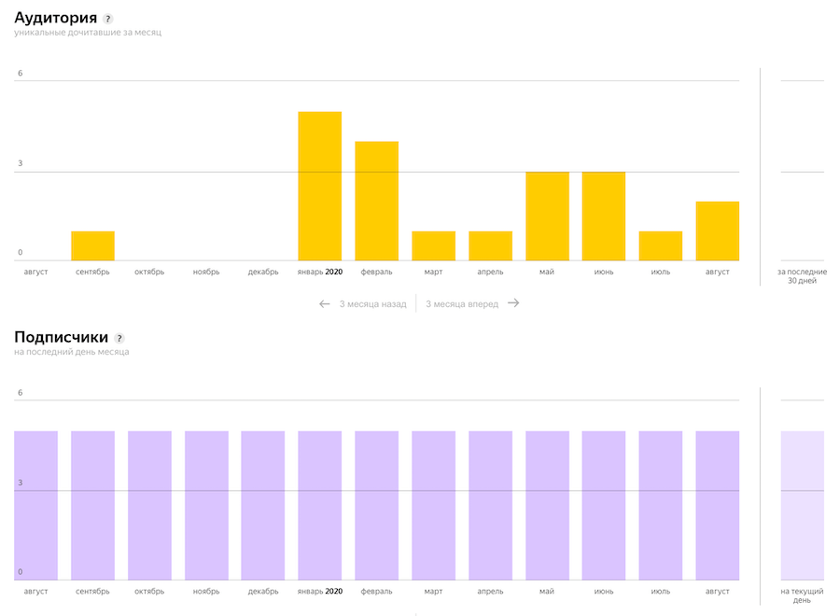Click the left arrow icon for previous months
840x616 pixels.
pos(325,303)
